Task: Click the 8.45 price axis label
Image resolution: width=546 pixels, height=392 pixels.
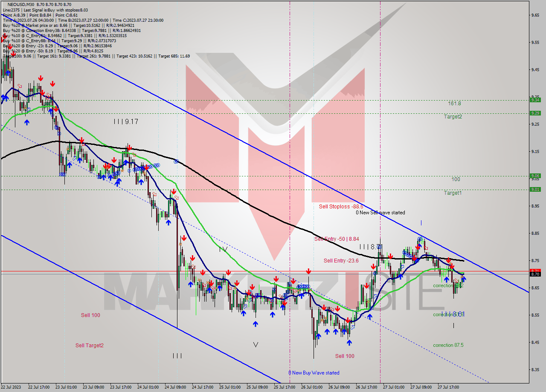Action: pyautogui.click(x=536, y=342)
